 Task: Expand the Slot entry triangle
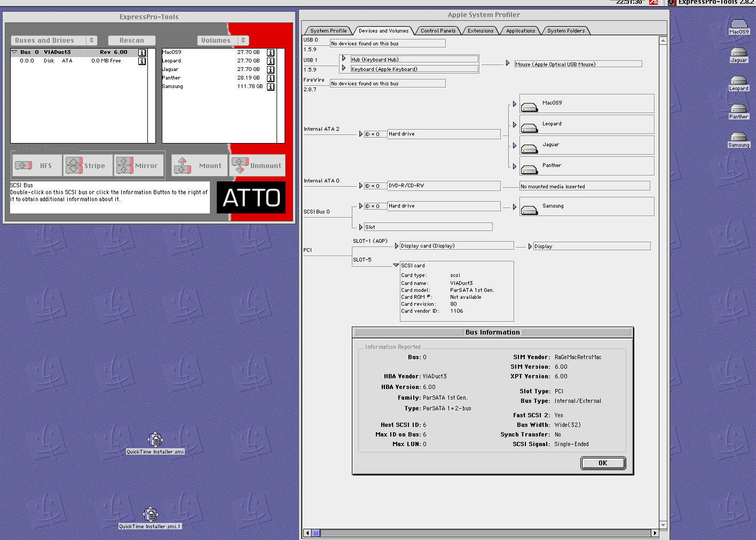(x=361, y=227)
